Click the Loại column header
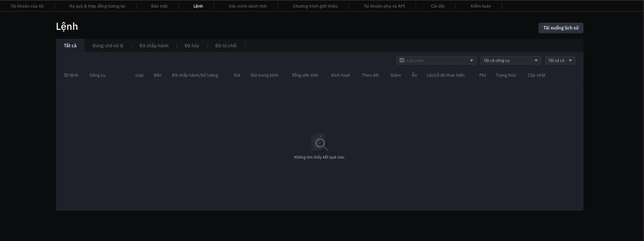The height and width of the screenshot is (241, 644). pos(139,75)
